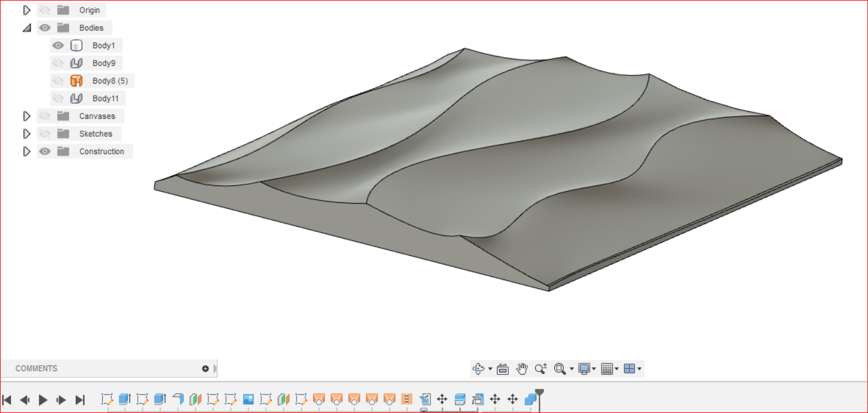Image resolution: width=868 pixels, height=413 pixels.
Task: Select the Construction folder label
Action: [x=102, y=151]
